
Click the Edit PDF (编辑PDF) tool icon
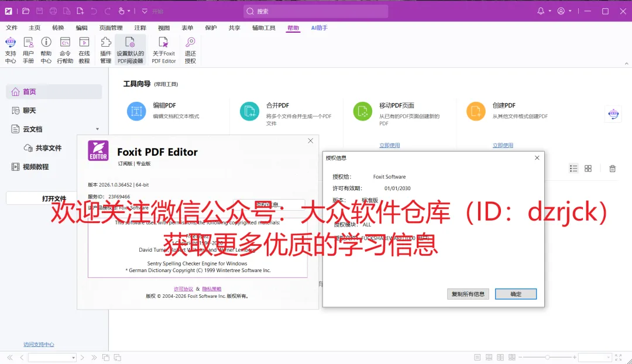[136, 111]
